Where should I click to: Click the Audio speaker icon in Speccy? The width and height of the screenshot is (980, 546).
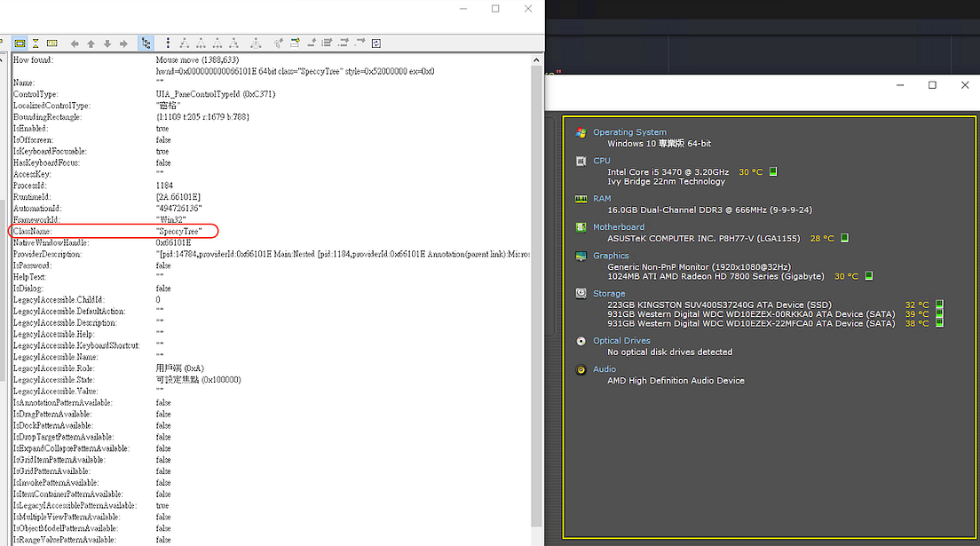[x=581, y=369]
